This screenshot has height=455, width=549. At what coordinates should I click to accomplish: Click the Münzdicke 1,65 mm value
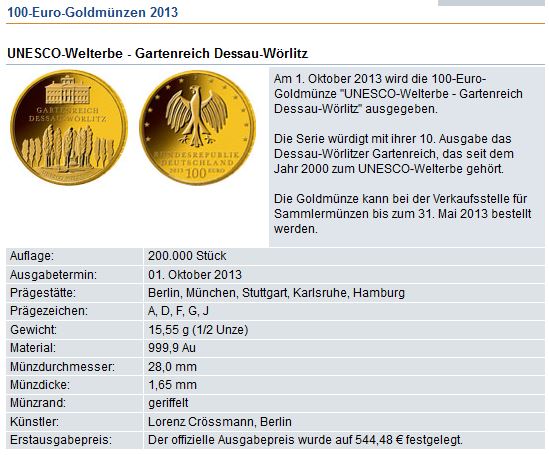tap(172, 385)
